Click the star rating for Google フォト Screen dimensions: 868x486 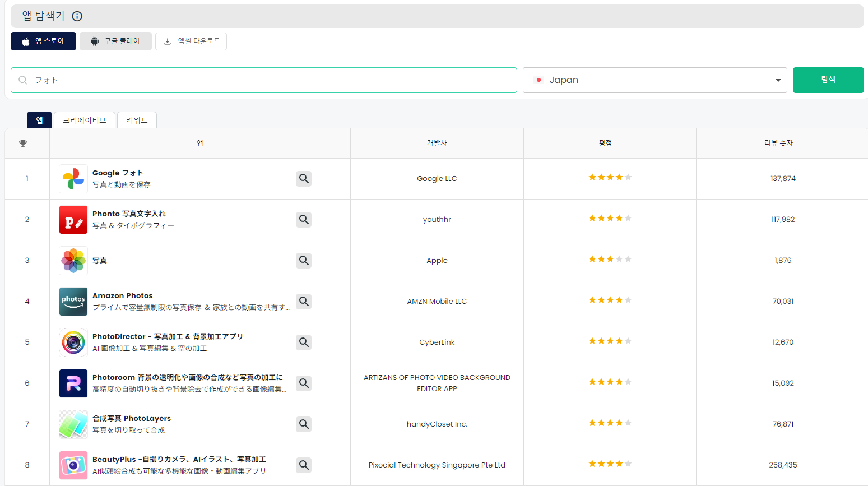610,177
